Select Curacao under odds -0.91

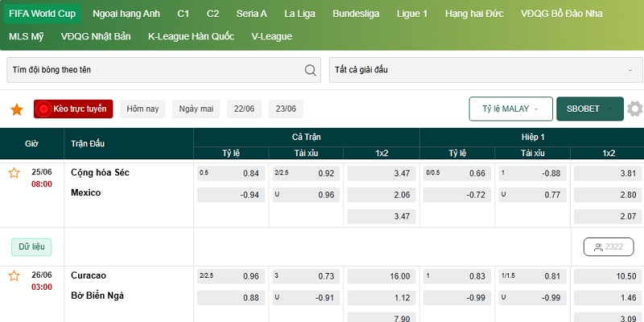(306, 298)
